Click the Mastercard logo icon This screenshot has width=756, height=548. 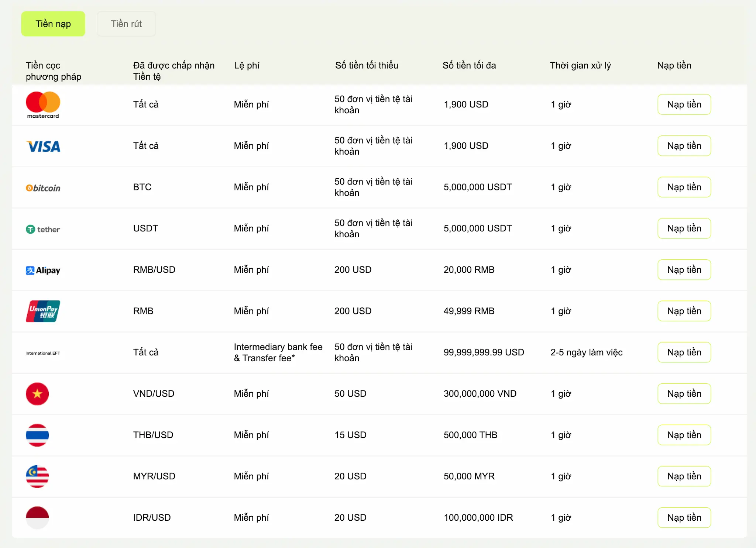pos(43,104)
